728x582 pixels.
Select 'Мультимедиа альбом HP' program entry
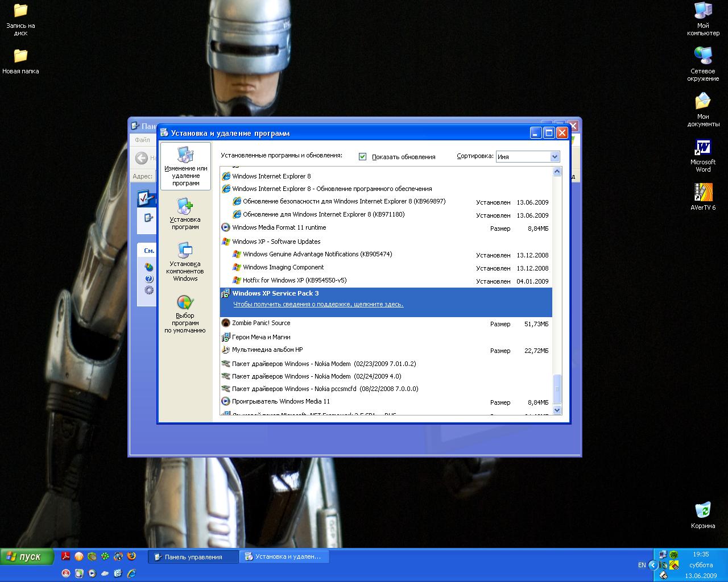tap(267, 350)
